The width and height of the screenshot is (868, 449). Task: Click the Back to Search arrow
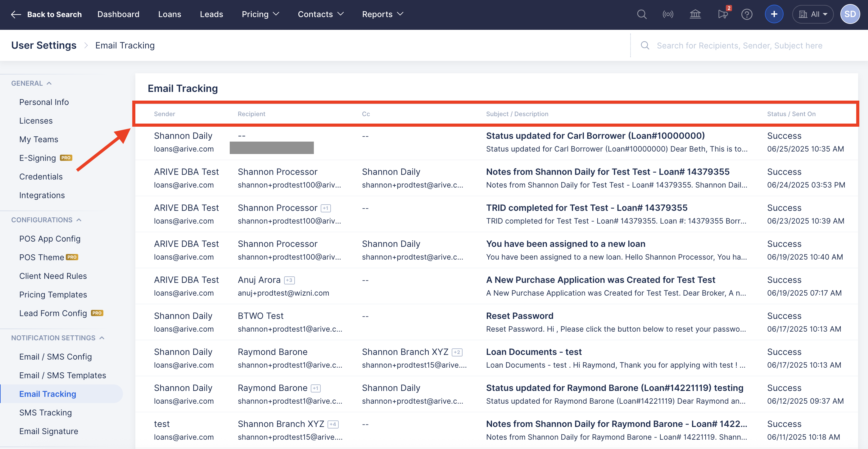click(16, 14)
